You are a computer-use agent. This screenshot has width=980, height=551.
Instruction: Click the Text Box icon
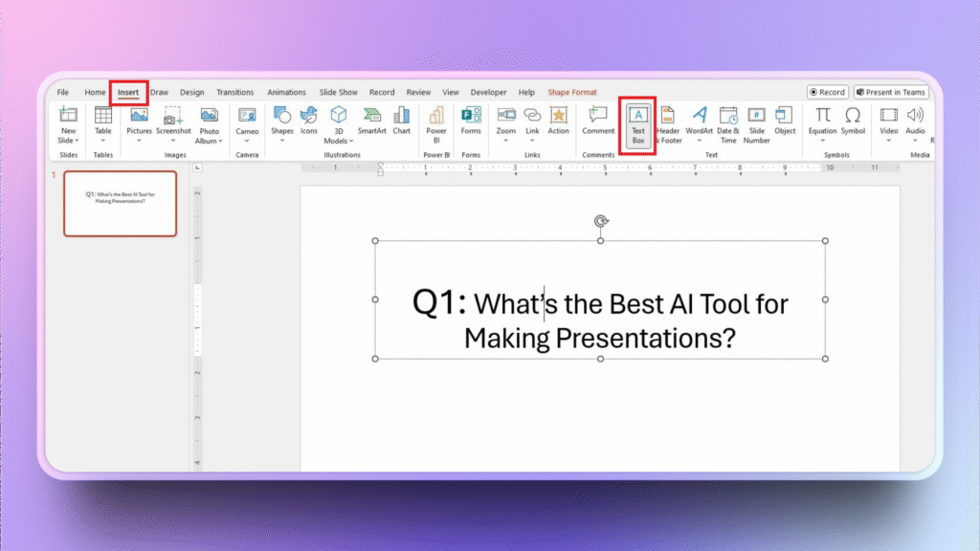[638, 123]
